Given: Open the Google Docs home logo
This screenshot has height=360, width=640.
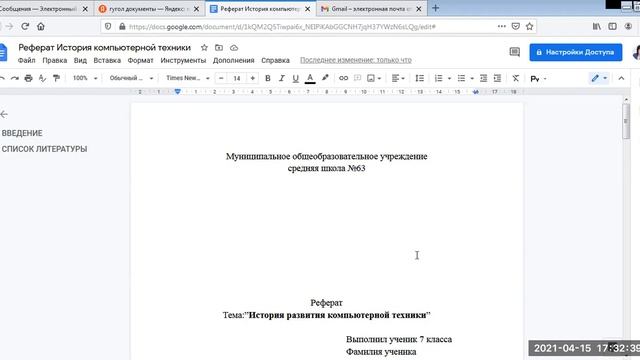Looking at the screenshot, I should pos(3,53).
